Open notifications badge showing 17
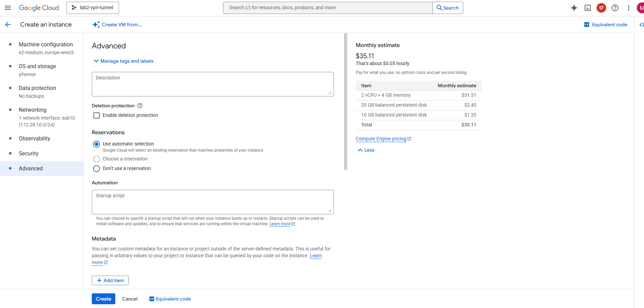This screenshot has height=308, width=644. click(601, 8)
